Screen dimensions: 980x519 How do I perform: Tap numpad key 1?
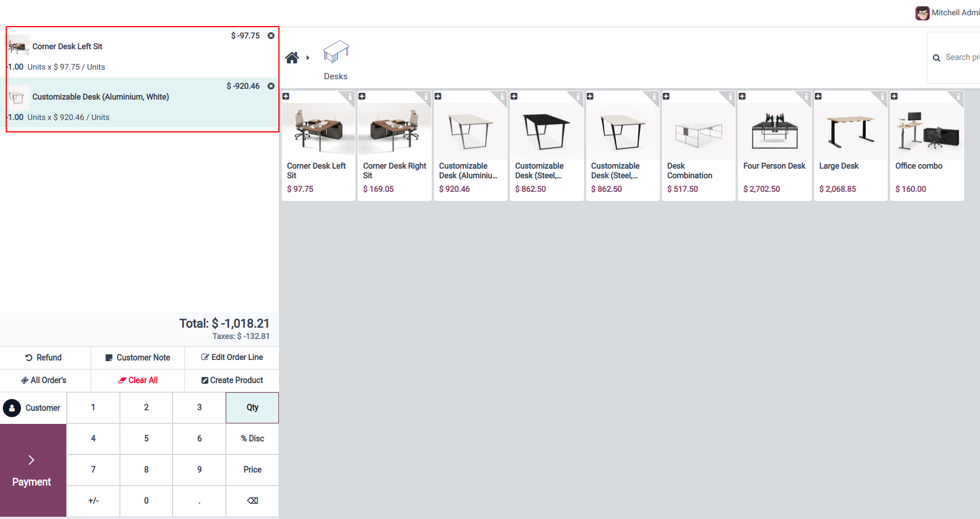(93, 408)
